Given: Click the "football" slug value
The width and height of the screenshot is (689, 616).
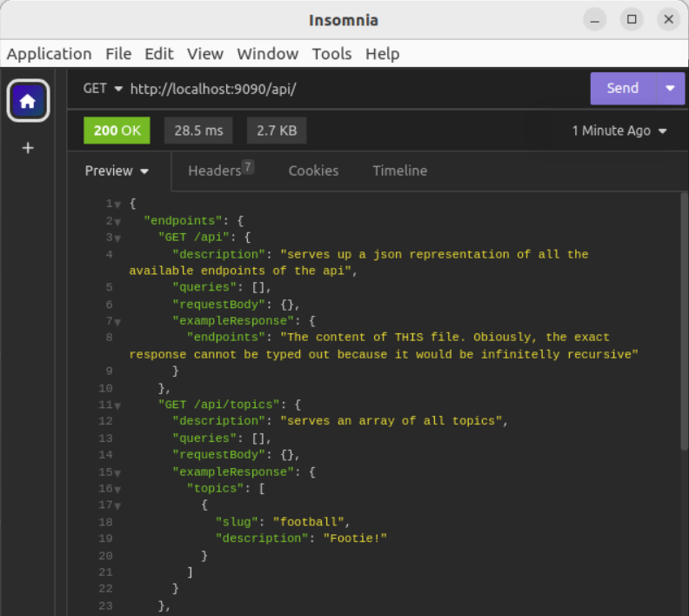Looking at the screenshot, I should click(x=307, y=522).
